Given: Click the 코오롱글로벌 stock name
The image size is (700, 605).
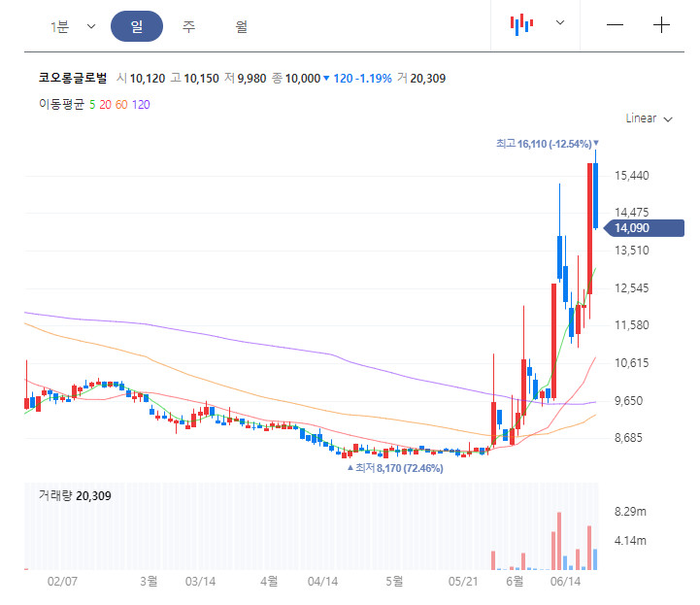Looking at the screenshot, I should tap(73, 78).
